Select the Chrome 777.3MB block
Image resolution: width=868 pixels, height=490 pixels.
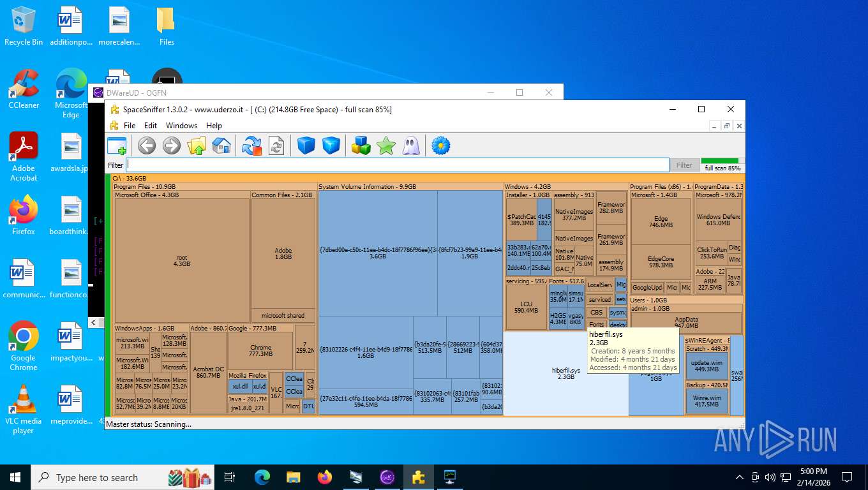click(260, 350)
